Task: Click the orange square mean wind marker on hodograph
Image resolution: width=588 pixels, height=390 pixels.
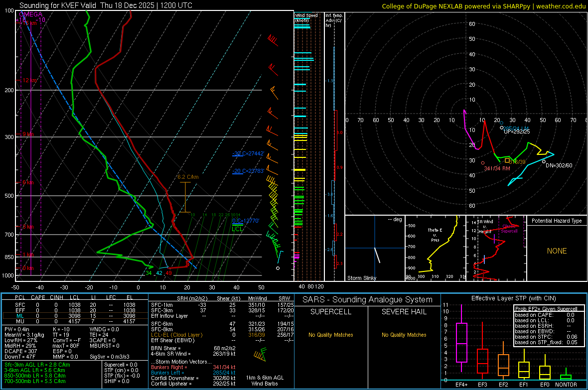Action: click(507, 160)
